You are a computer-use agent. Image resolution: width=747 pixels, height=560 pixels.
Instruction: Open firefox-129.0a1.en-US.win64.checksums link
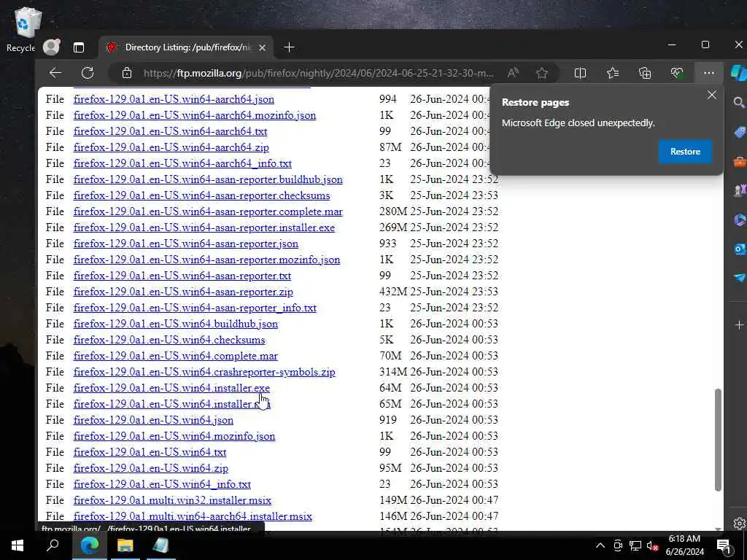169,340
